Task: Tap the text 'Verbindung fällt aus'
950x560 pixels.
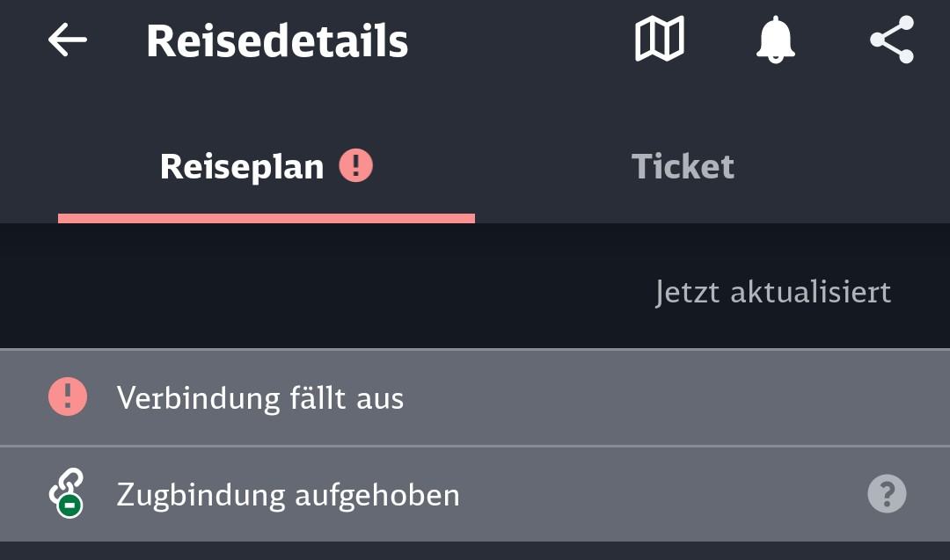Action: tap(260, 398)
